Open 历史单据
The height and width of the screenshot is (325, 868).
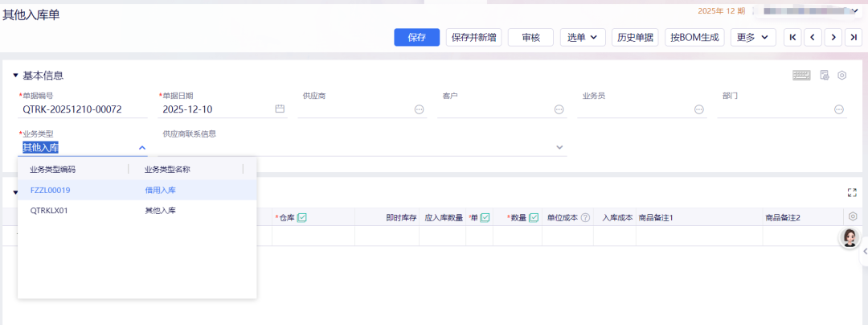coord(635,38)
